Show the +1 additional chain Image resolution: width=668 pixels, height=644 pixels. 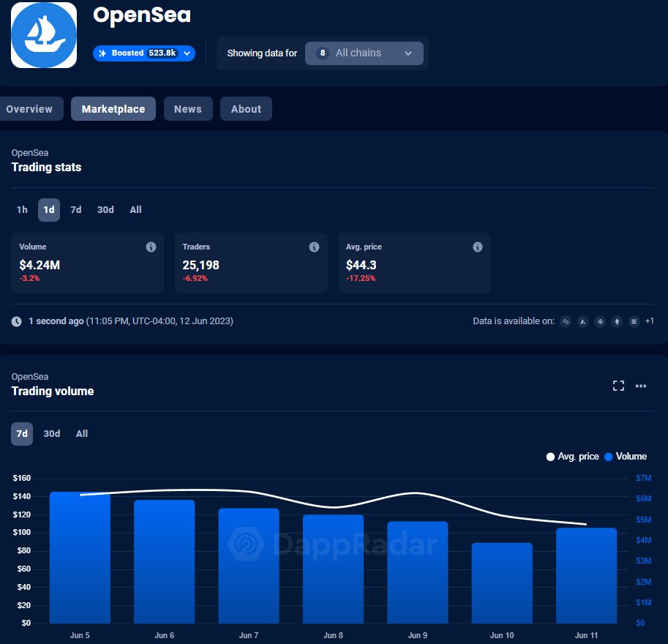[x=649, y=321]
